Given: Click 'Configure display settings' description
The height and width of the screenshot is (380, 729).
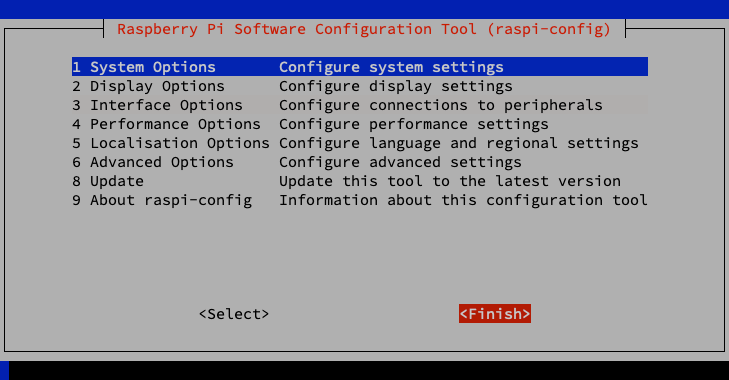Looking at the screenshot, I should [x=396, y=87].
